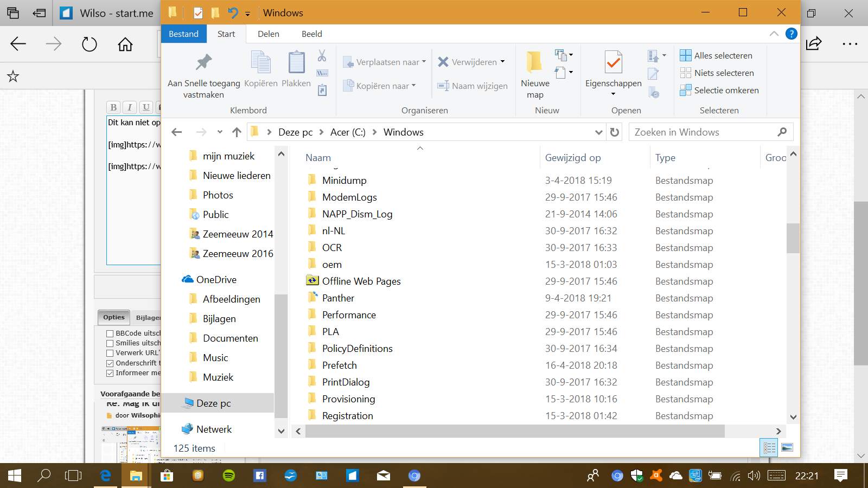Open Microsoft Store from the taskbar
This screenshot has height=488, width=868.
coord(167,476)
